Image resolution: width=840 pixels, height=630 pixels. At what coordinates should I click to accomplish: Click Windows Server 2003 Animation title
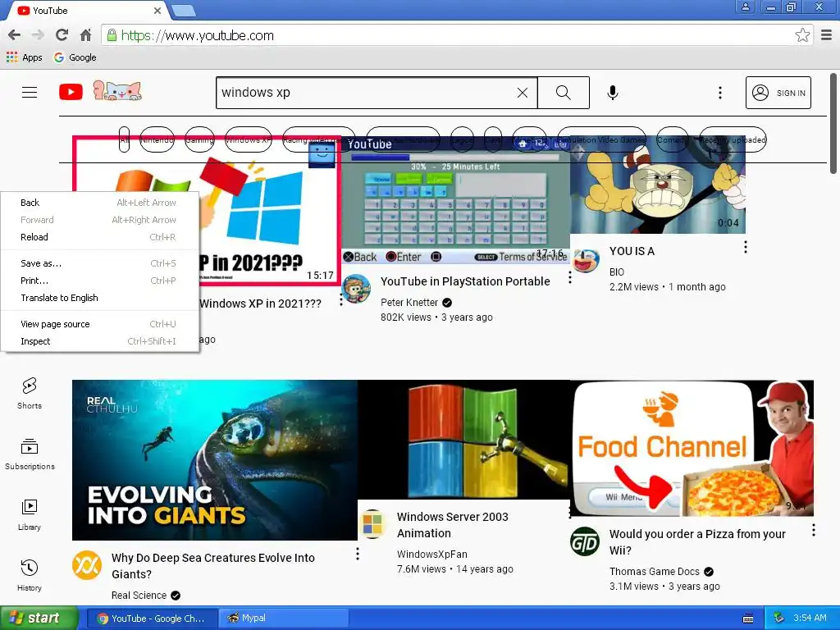[x=453, y=525]
